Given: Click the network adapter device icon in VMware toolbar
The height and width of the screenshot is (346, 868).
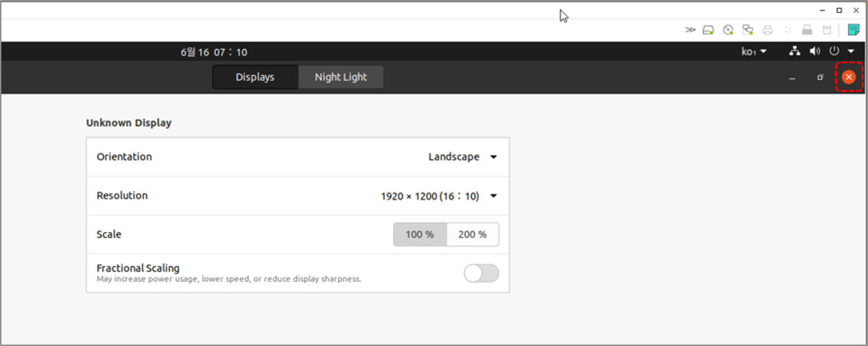Looking at the screenshot, I should click(x=748, y=30).
